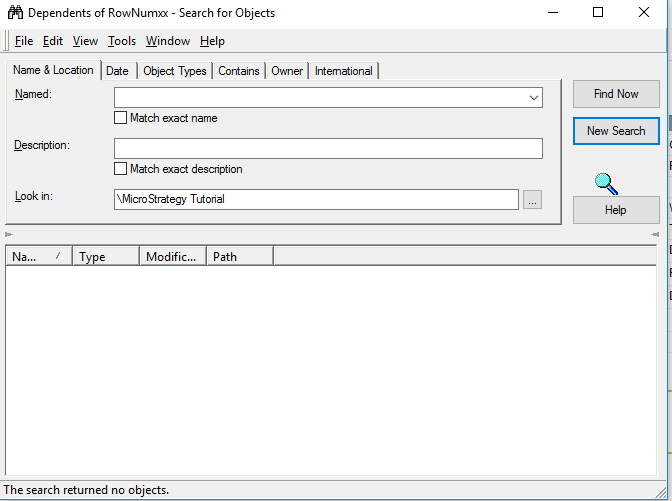Click the magnifying glass search icon
The width and height of the screenshot is (672, 501).
point(606,184)
